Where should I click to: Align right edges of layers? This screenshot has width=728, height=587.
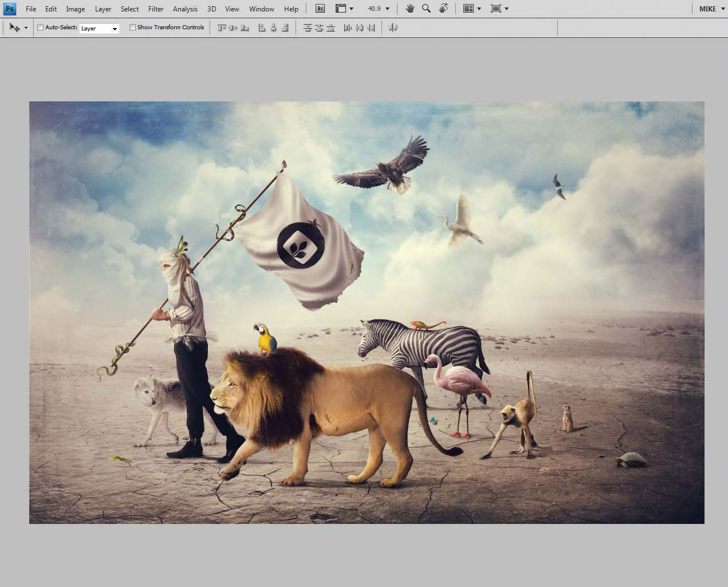coord(285,28)
